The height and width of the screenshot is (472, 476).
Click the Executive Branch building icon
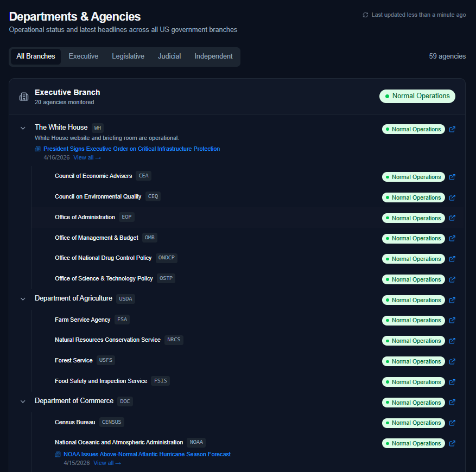(24, 97)
